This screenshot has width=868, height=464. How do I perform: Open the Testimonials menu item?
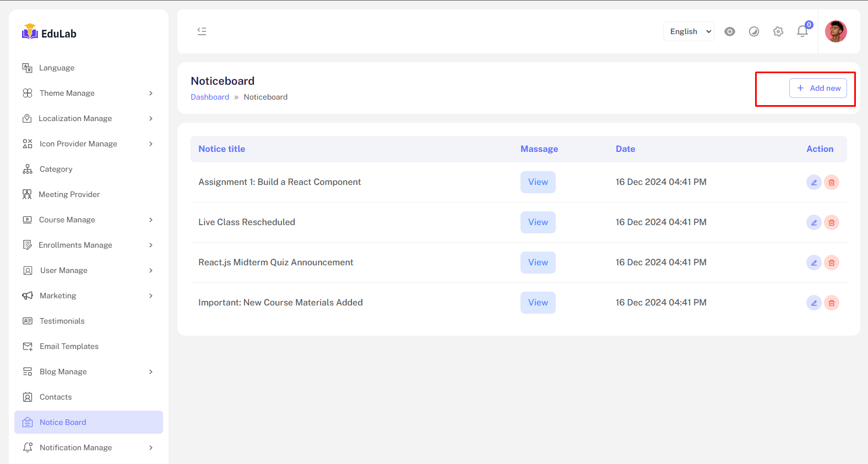point(62,321)
